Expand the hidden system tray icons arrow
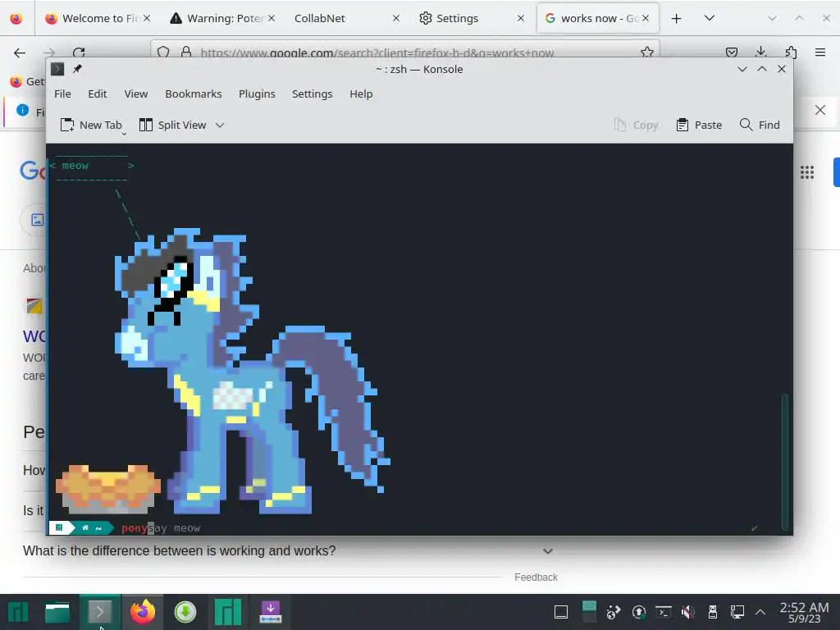 click(760, 612)
